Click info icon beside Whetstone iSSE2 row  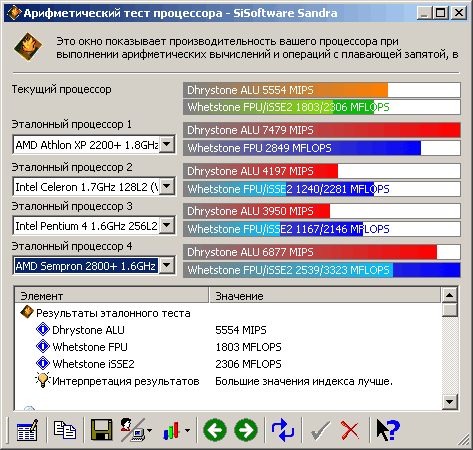tap(43, 363)
